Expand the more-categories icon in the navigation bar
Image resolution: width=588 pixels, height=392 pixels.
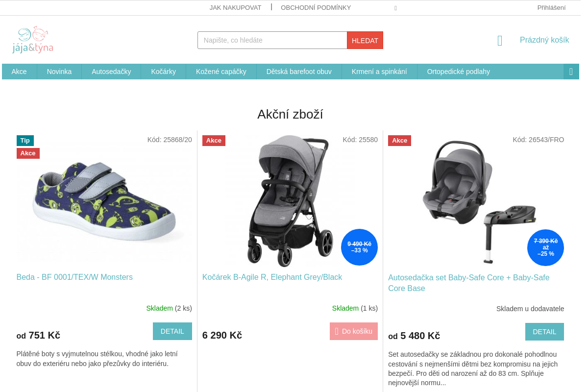click(571, 72)
